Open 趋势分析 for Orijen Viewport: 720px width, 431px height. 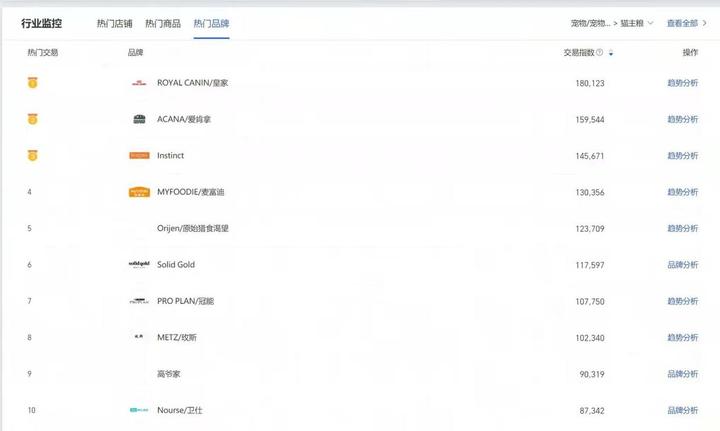(x=682, y=228)
